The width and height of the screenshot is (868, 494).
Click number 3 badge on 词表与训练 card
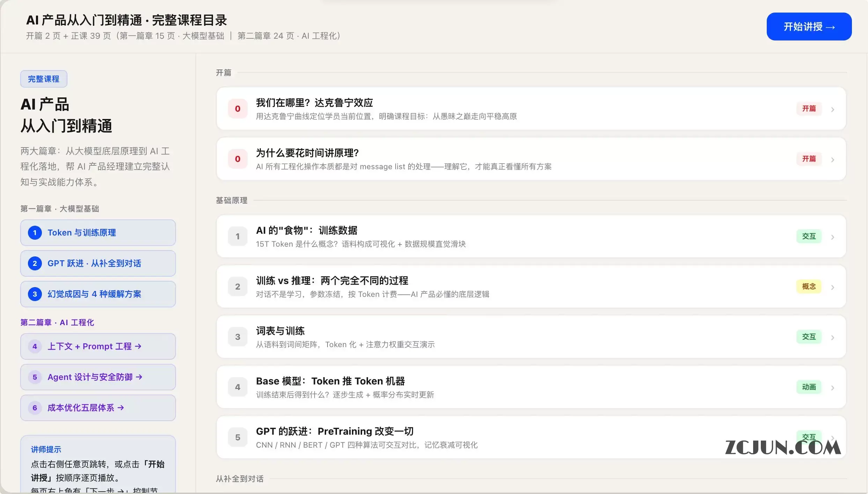[238, 337]
